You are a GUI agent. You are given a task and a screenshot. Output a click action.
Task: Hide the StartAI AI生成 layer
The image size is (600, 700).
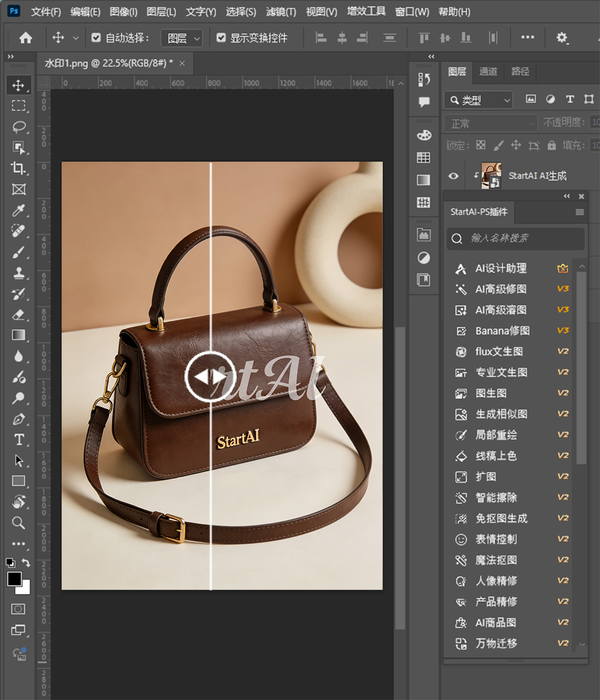coord(453,176)
